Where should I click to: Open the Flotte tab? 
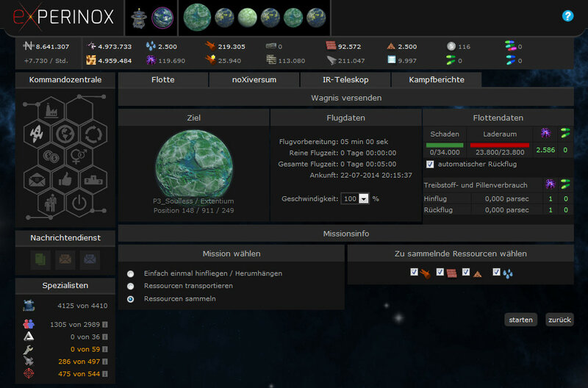(163, 80)
